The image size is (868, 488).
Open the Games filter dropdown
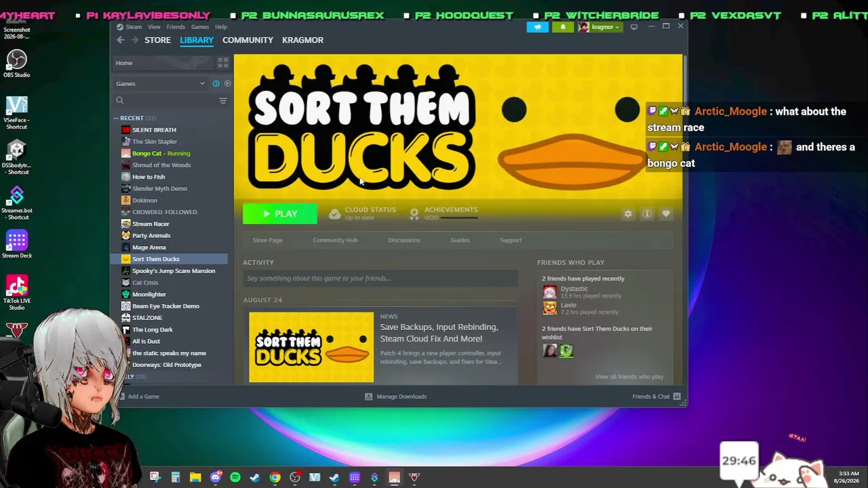(x=161, y=83)
